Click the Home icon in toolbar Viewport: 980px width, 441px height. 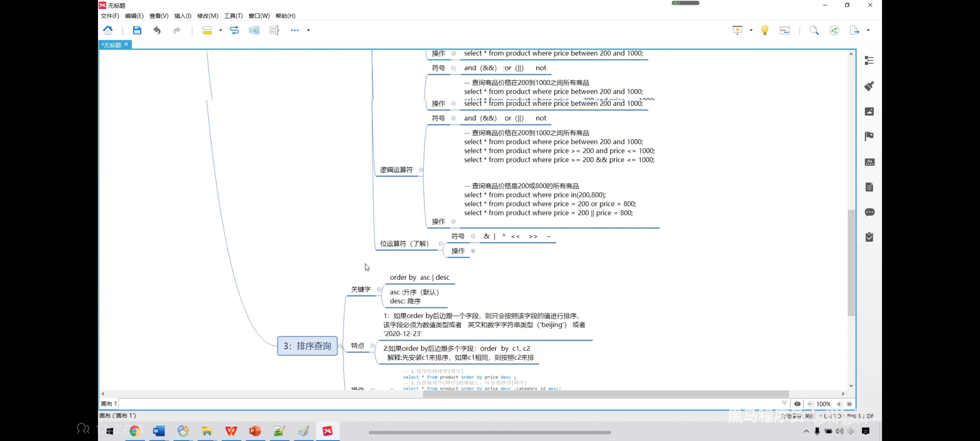[x=108, y=30]
